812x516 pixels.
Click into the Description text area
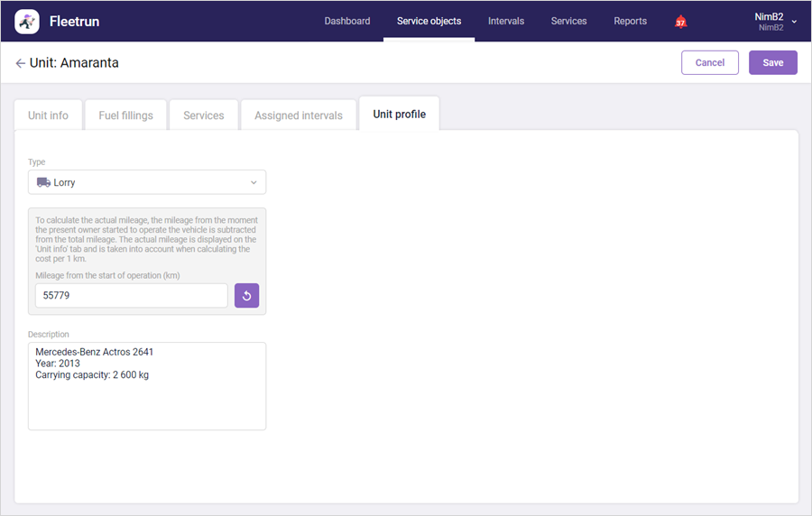point(147,386)
